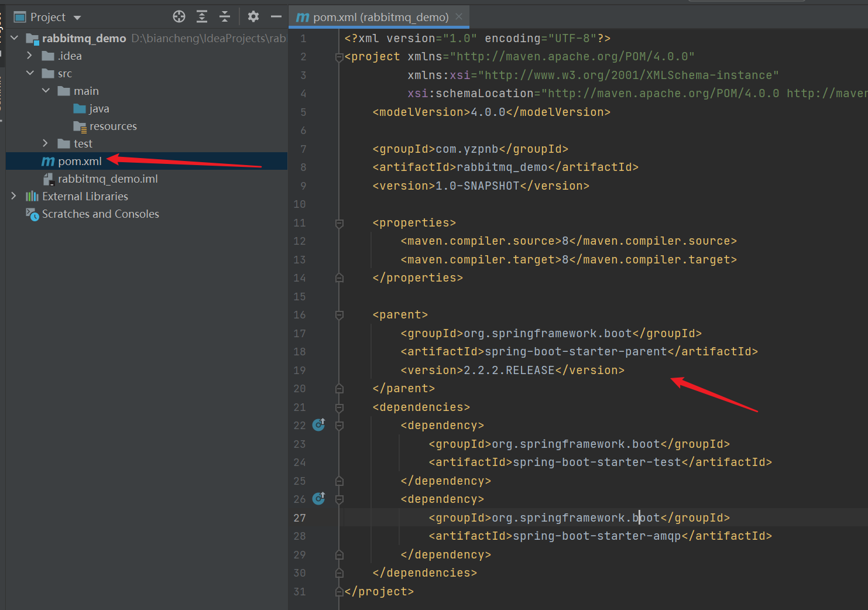The height and width of the screenshot is (610, 868).
Task: Click line number 27 in gutter
Action: tap(300, 518)
